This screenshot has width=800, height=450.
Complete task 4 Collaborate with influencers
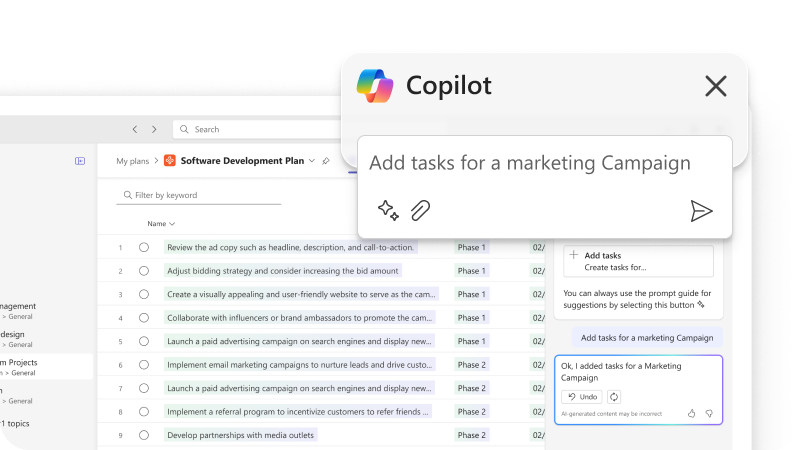tap(144, 318)
